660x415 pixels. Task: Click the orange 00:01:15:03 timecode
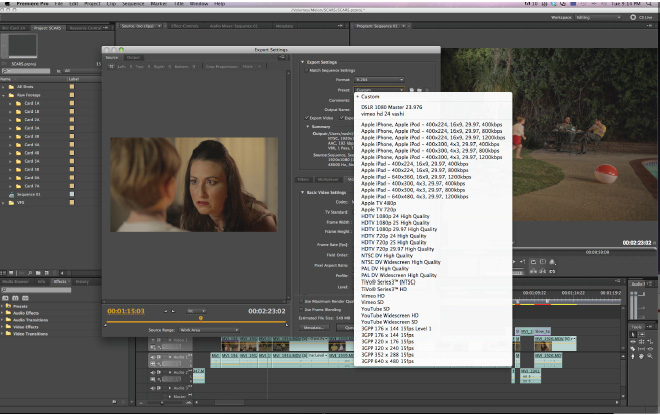(126, 311)
